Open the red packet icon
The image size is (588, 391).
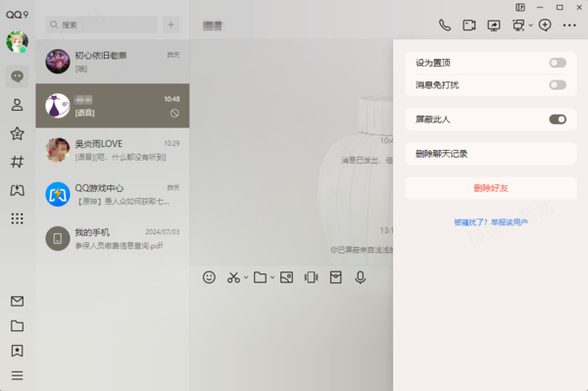coord(335,277)
